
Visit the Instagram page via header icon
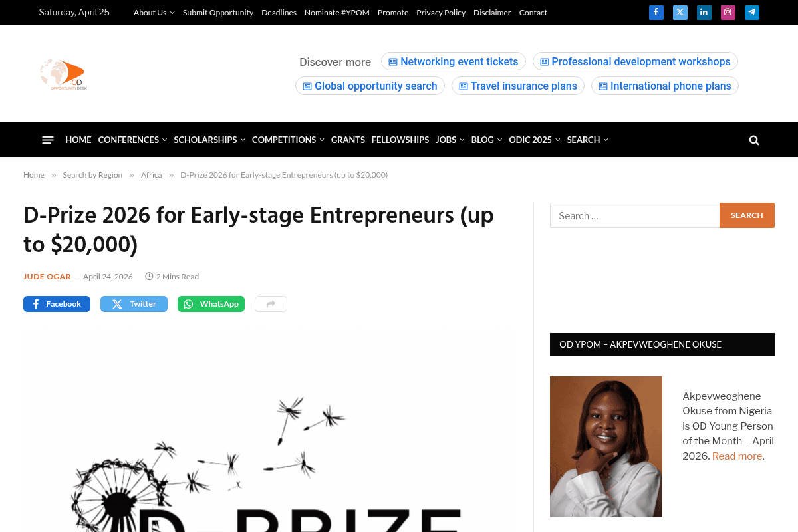pyautogui.click(x=728, y=12)
